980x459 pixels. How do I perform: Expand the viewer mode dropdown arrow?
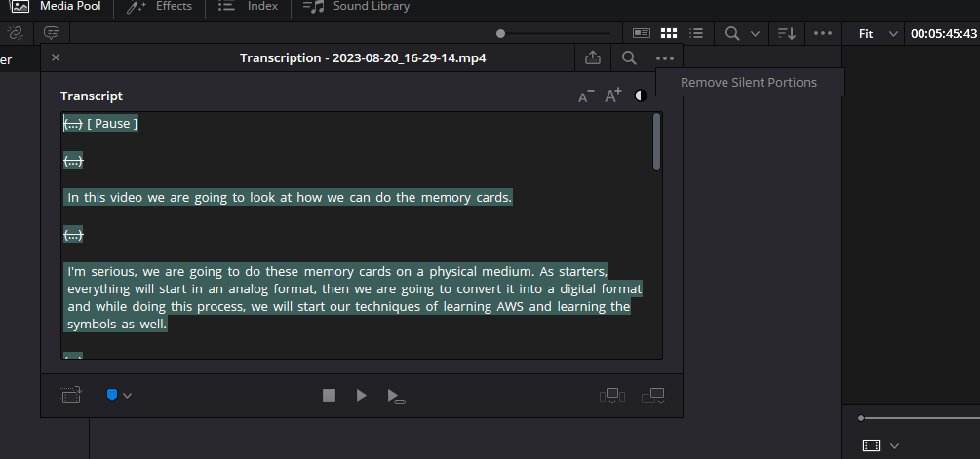pos(894,446)
